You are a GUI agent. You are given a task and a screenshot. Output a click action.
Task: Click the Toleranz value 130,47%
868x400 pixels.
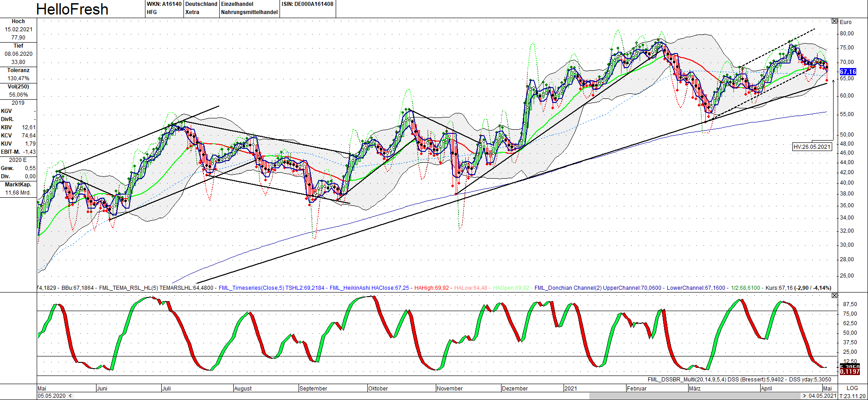click(x=19, y=78)
